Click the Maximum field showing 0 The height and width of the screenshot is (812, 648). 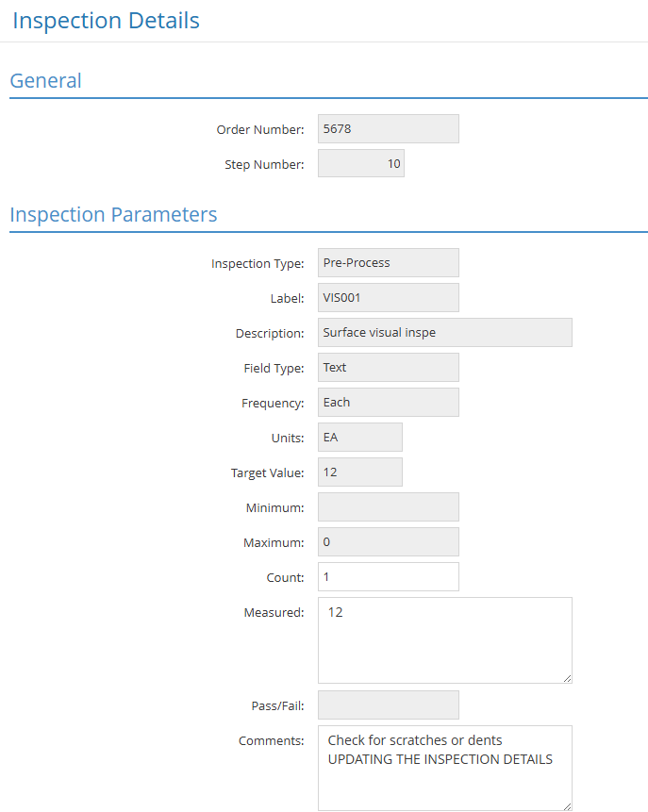pyautogui.click(x=388, y=542)
